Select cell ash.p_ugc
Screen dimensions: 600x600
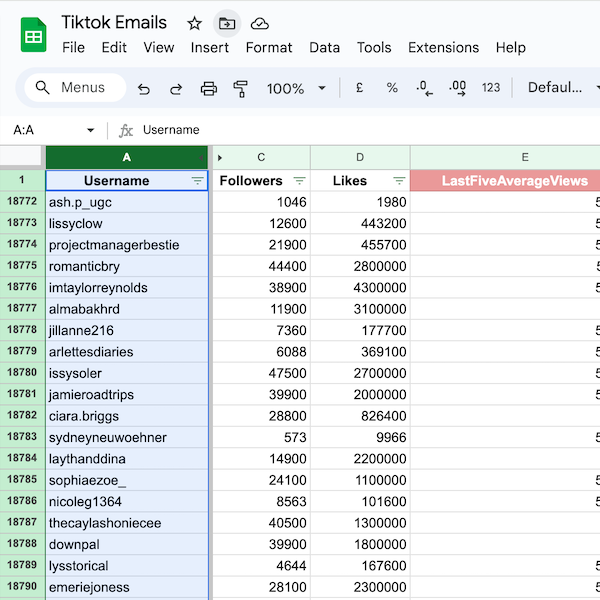[x=127, y=202]
